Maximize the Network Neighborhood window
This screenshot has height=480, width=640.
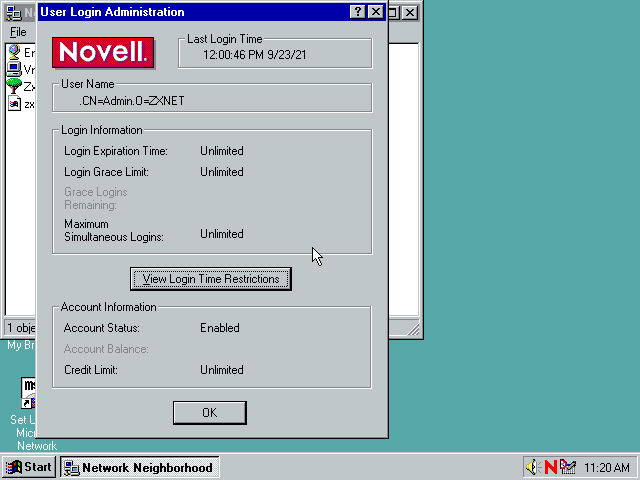(393, 13)
